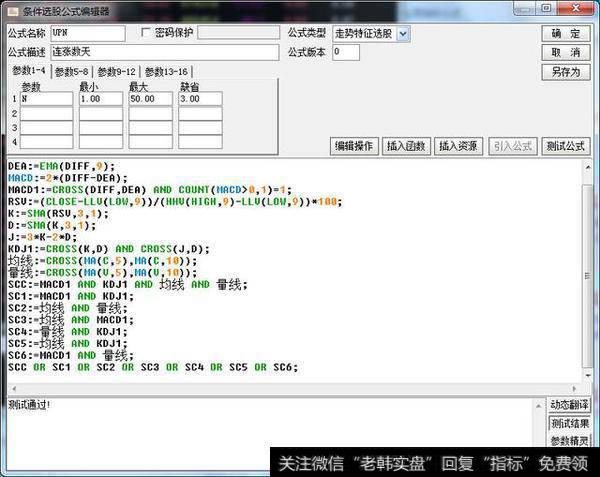
Task: Click output pane scroll up arrow
Action: pos(538,405)
